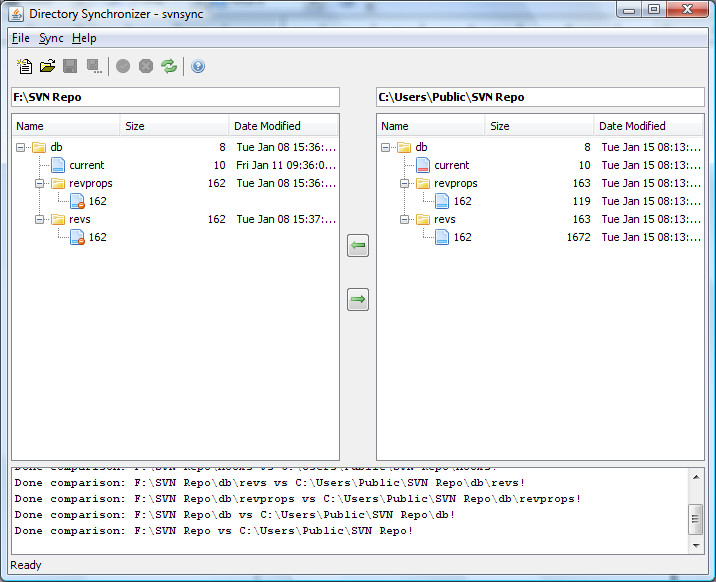
Task: Click the Java icon in title bar
Action: click(x=16, y=14)
